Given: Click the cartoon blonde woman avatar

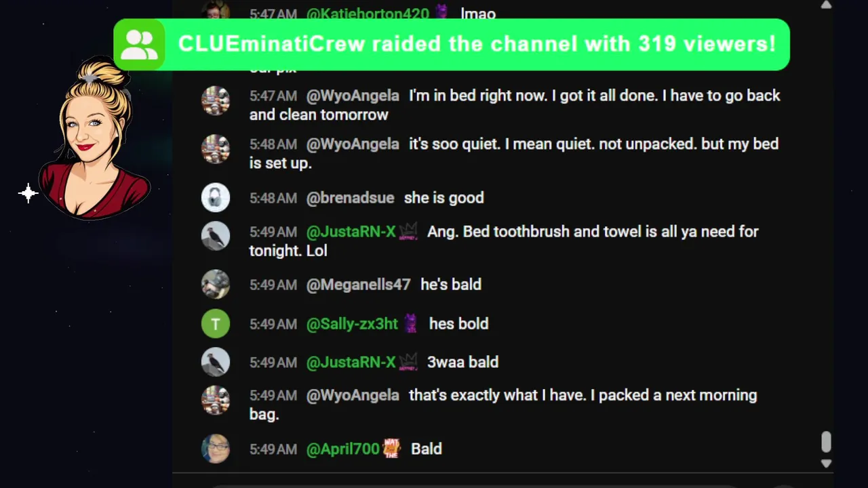Looking at the screenshot, I should [x=95, y=139].
